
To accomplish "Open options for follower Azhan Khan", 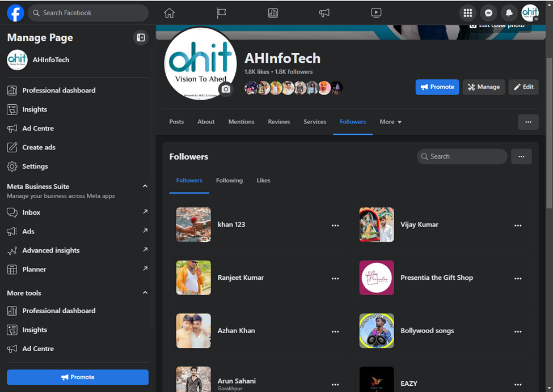I will (335, 331).
